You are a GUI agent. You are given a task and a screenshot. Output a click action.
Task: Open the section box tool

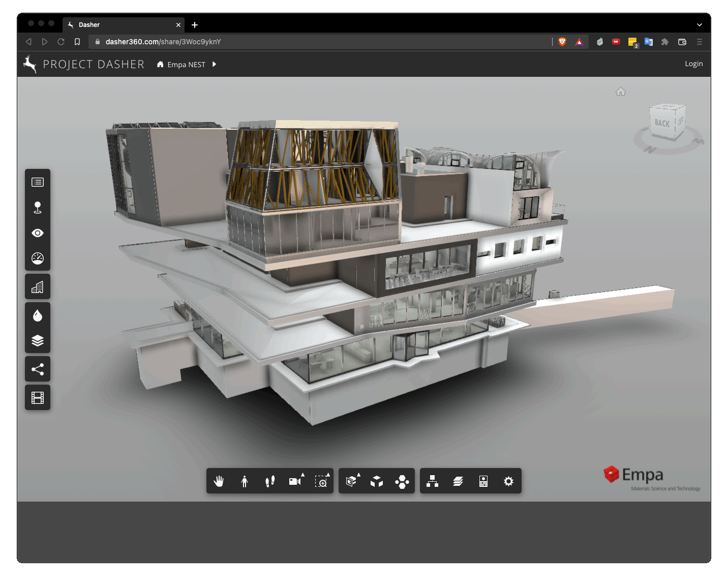351,481
